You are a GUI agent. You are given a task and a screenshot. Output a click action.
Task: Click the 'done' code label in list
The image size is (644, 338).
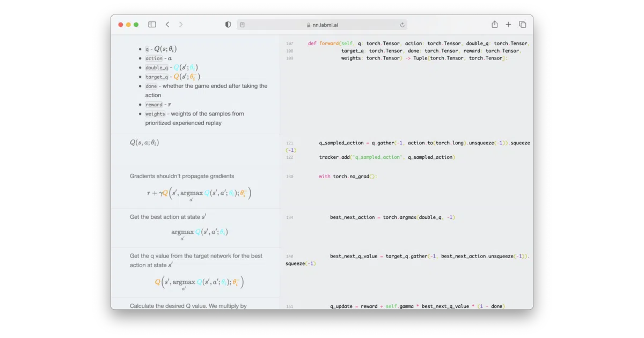(151, 86)
